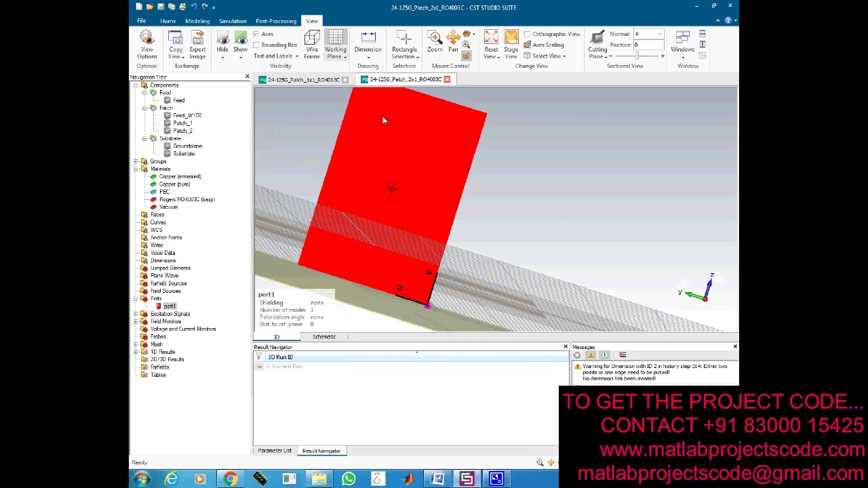Toggle the Axes checkbox
The height and width of the screenshot is (488, 868).
point(256,34)
